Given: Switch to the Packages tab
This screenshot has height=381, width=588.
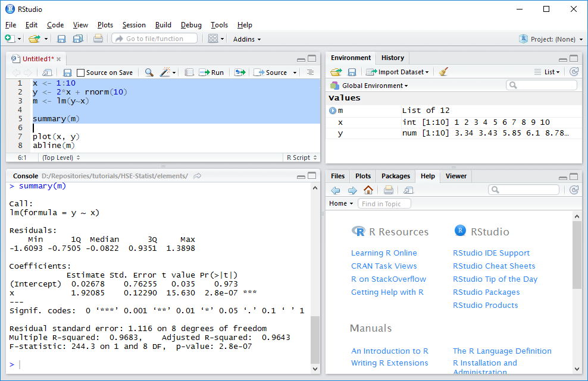Looking at the screenshot, I should tap(396, 176).
